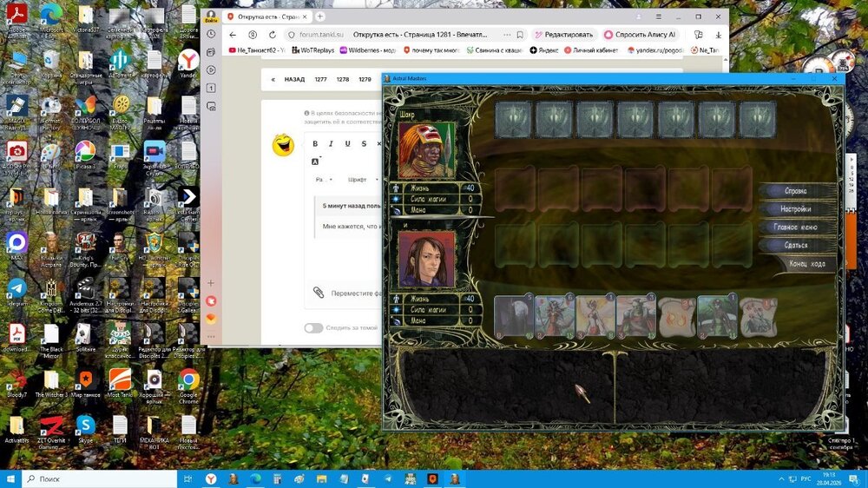The width and height of the screenshot is (868, 488).
Task: Toggle Bold in the forum editor
Action: click(315, 143)
